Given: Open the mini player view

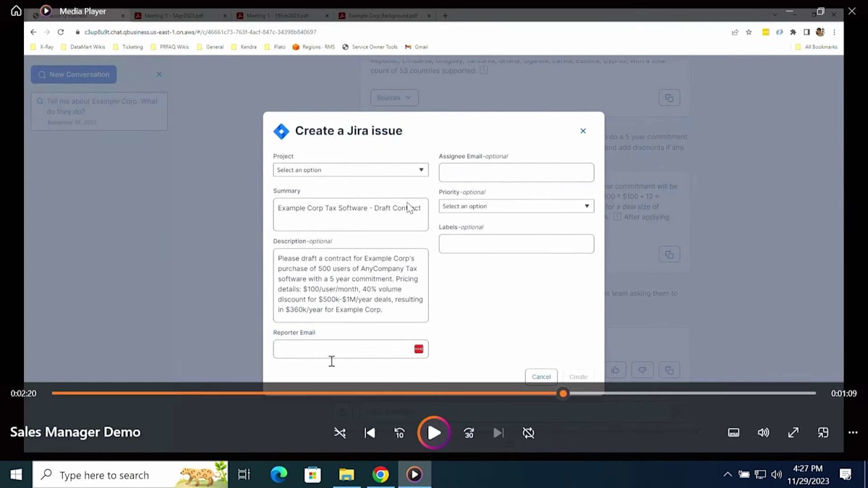Looking at the screenshot, I should click(x=823, y=432).
